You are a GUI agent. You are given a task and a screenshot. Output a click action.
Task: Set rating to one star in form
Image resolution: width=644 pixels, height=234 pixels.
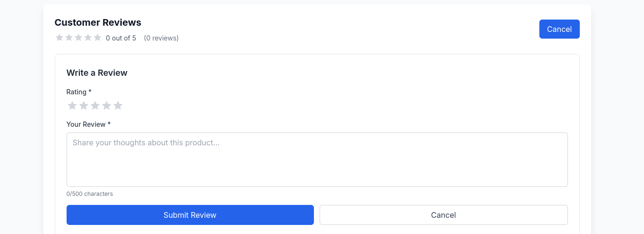(72, 105)
